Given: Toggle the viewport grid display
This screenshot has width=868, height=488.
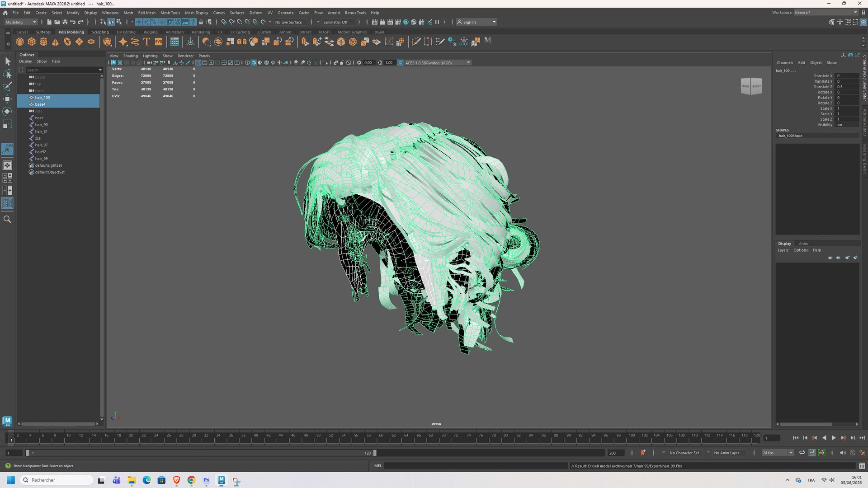Looking at the screenshot, I should click(198, 63).
